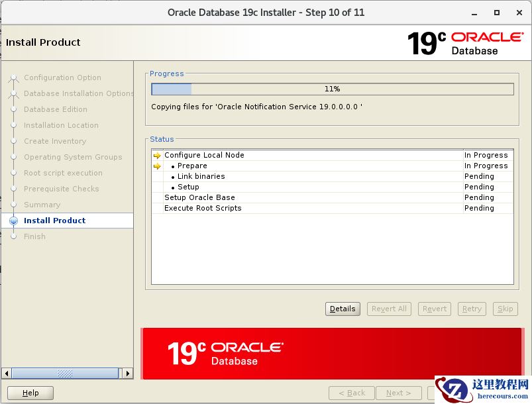532x404 pixels.
Task: Click the left arrow of sidebar scrollbar
Action: (7, 374)
